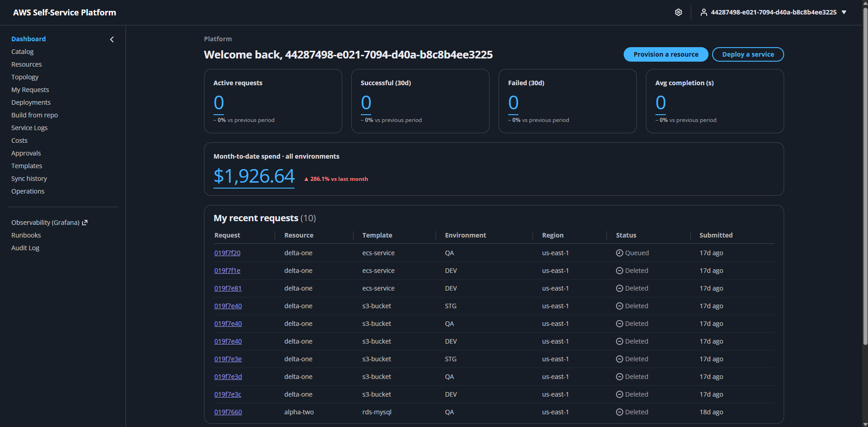Click the alpha-two resource cell
The height and width of the screenshot is (427, 868).
[x=299, y=412]
